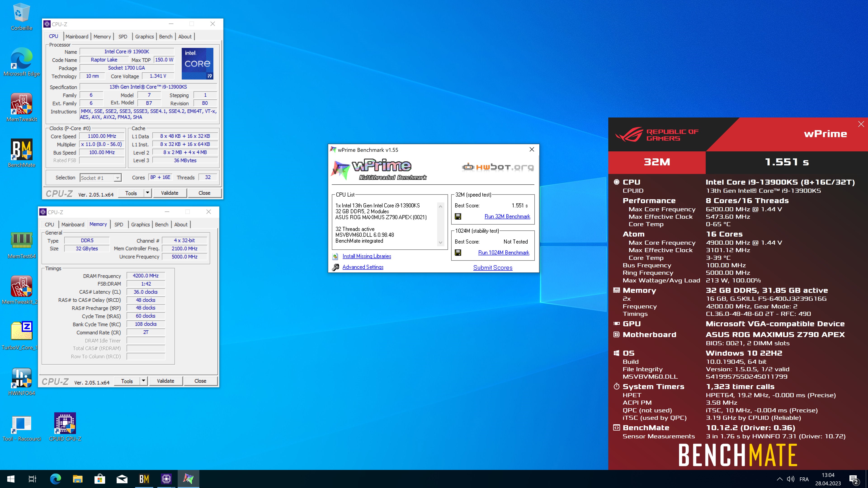Open SPD tab in lower CPU-Z window

tap(119, 224)
